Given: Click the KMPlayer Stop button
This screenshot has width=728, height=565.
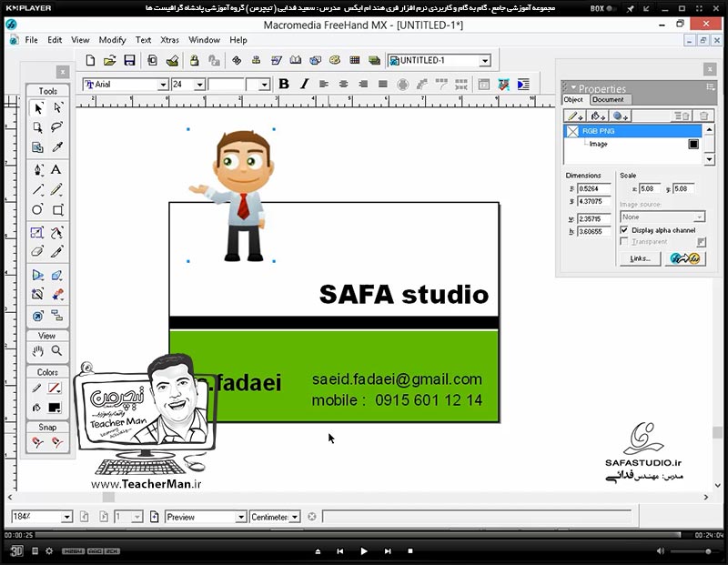Looking at the screenshot, I should [410, 551].
